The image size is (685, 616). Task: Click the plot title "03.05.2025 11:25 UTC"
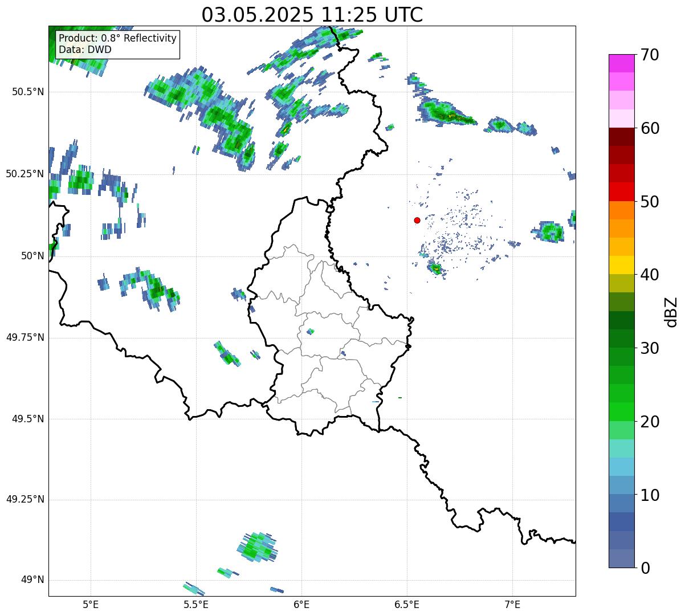312,15
